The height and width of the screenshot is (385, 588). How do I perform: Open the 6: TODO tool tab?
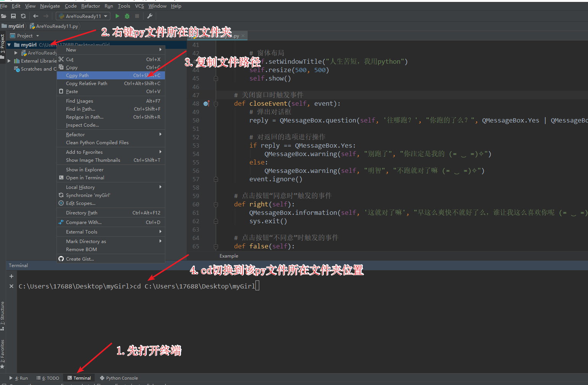pyautogui.click(x=48, y=378)
